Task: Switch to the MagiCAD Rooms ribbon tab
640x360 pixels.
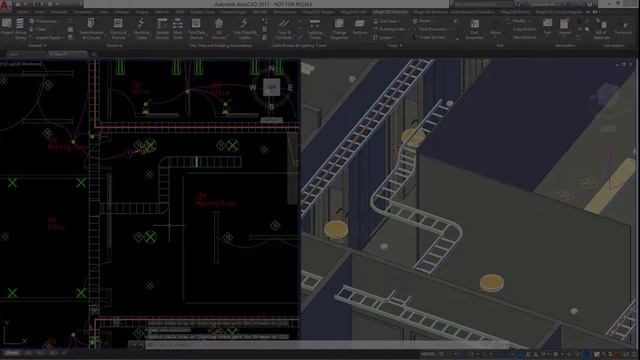Action: click(515, 12)
